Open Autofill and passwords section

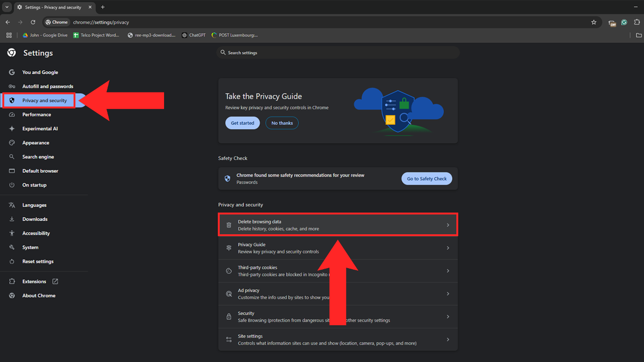[48, 86]
